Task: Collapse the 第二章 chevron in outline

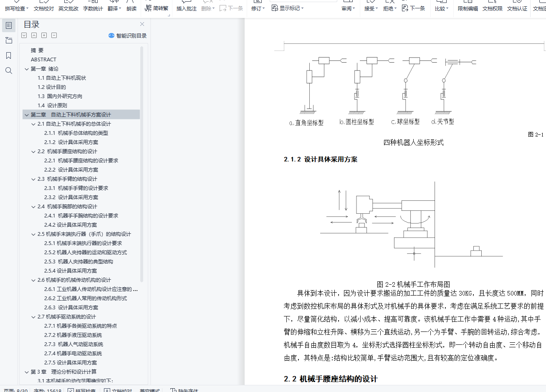Action: [x=27, y=115]
